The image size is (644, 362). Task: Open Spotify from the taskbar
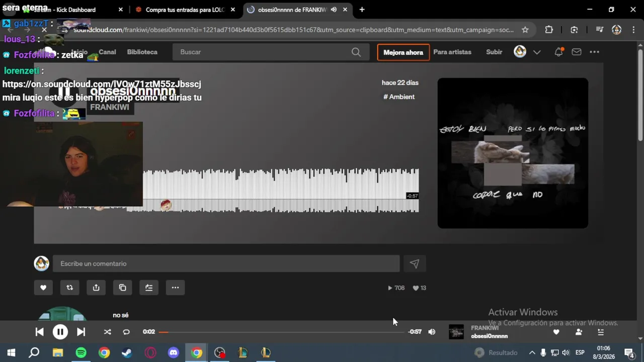[81, 352]
